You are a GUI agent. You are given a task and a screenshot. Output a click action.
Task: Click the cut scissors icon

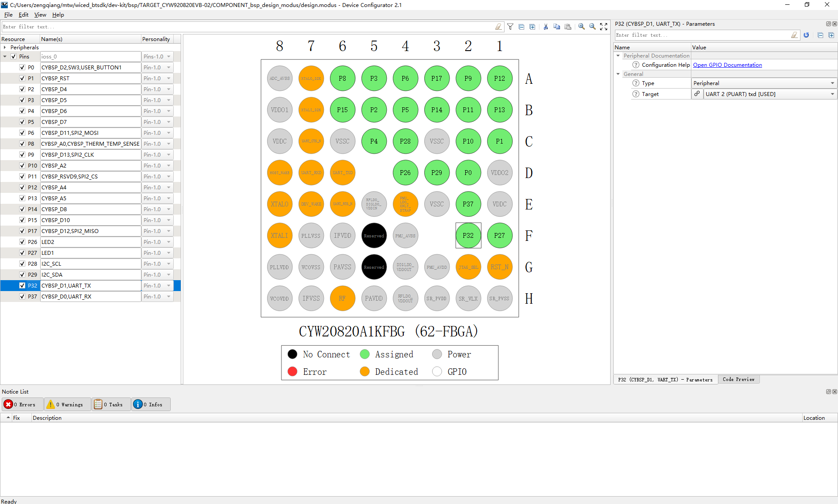[546, 27]
